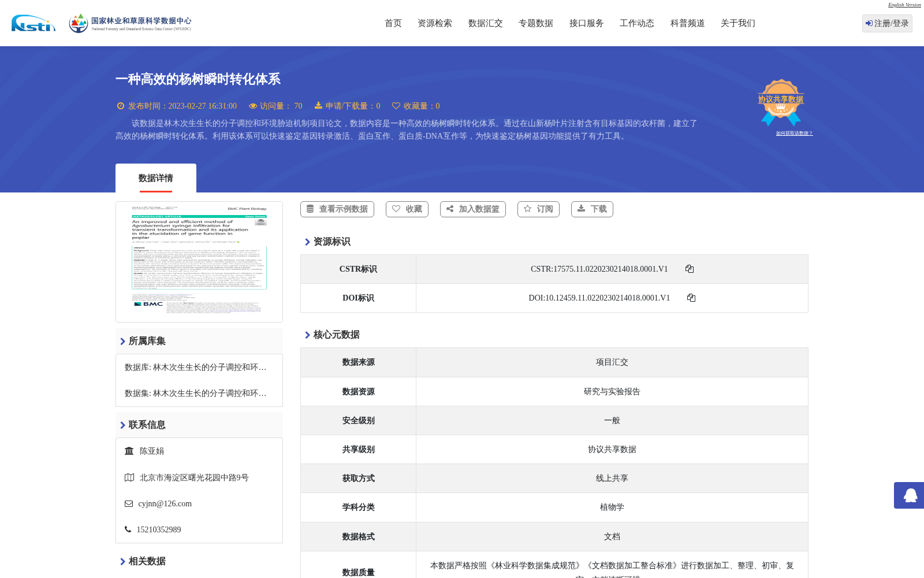Click 查看示例数据 button
The image size is (924, 578).
pyautogui.click(x=337, y=209)
